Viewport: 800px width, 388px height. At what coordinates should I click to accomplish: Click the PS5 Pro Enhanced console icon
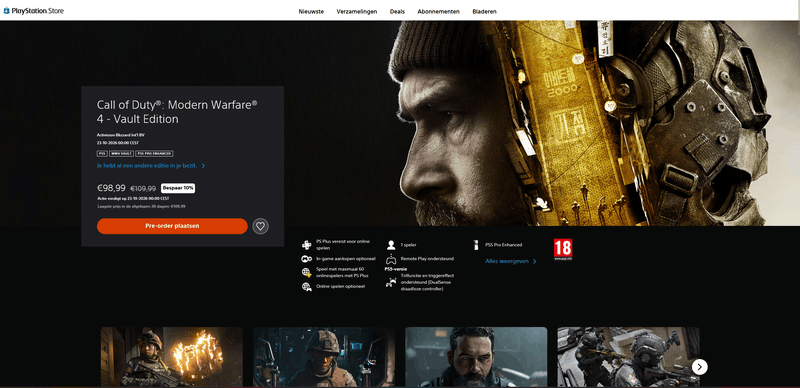tap(476, 245)
